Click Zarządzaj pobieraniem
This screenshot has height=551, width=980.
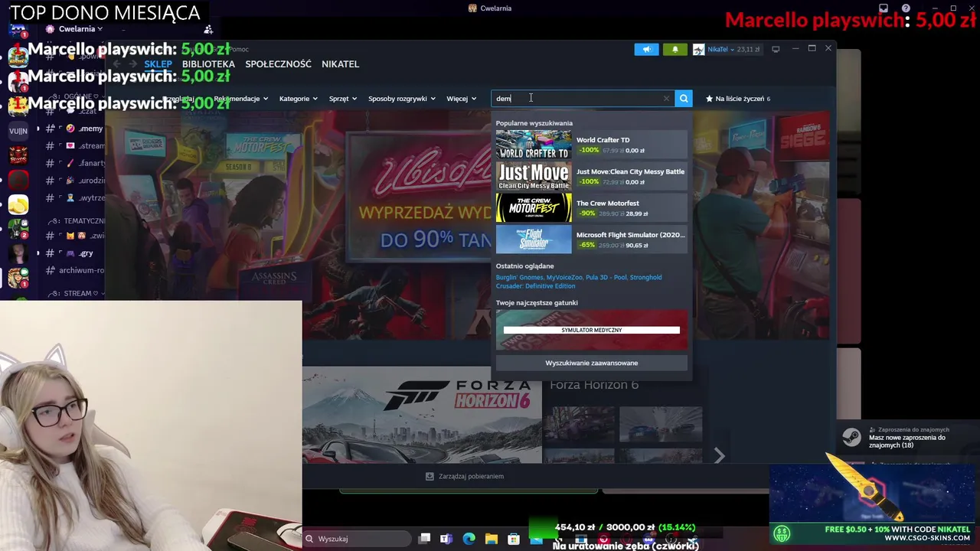coord(471,476)
